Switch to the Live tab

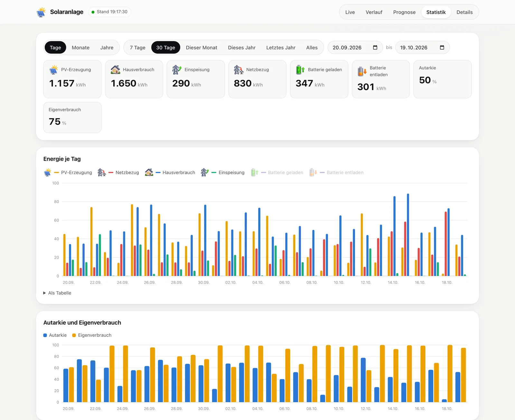click(350, 12)
